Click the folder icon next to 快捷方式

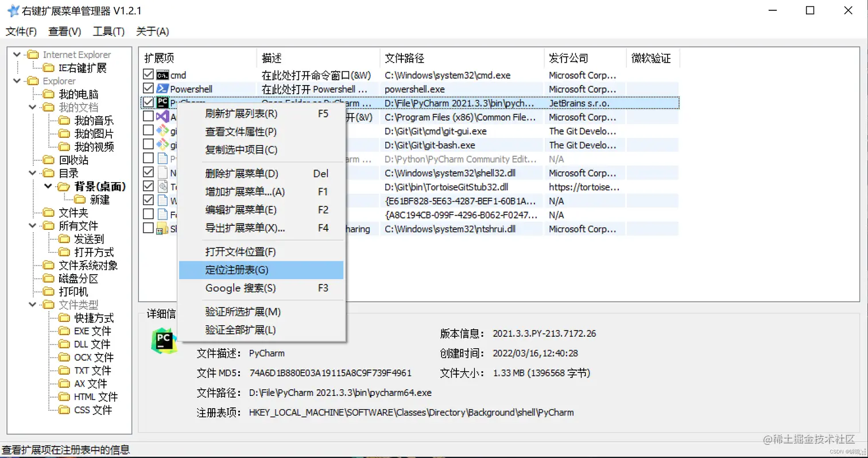coord(64,318)
